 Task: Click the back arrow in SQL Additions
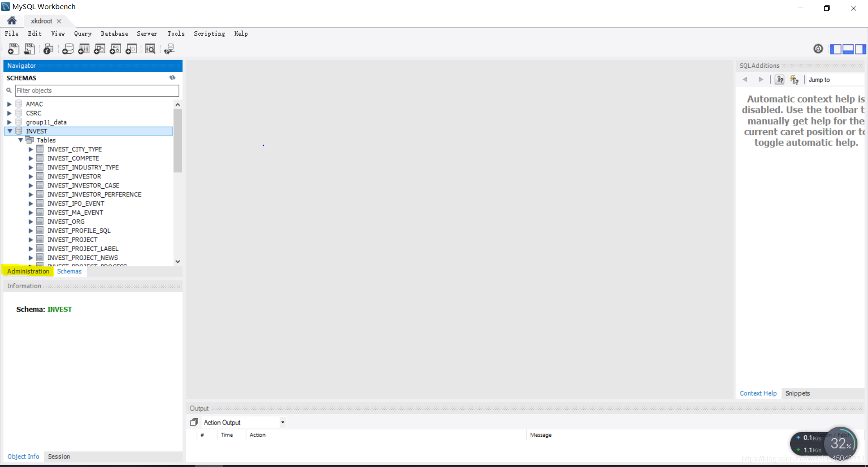pyautogui.click(x=745, y=79)
